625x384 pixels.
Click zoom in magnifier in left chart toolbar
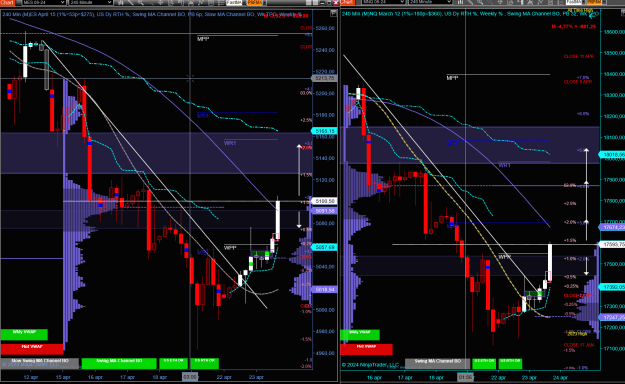[x=140, y=2]
